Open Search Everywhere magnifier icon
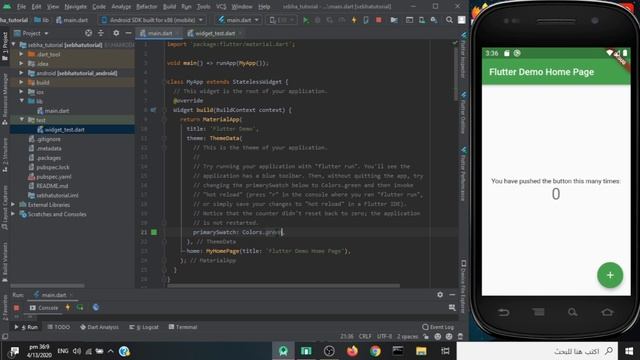Image resolution: width=640 pixels, height=360 pixels. (449, 20)
